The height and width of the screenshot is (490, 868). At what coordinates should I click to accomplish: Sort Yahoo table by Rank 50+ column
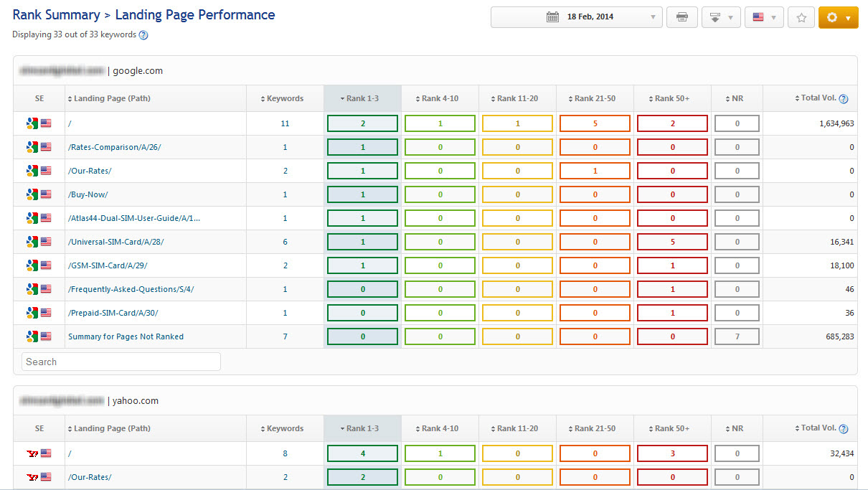pos(672,429)
